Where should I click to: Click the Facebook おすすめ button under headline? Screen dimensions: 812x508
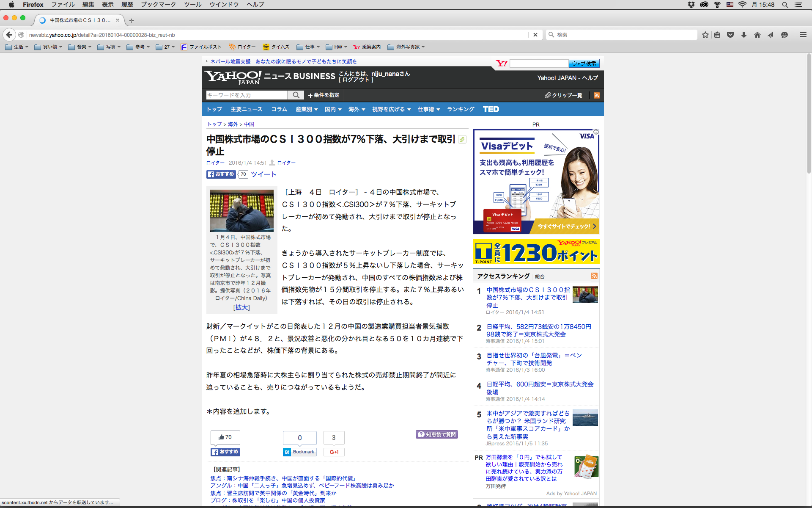click(x=221, y=174)
